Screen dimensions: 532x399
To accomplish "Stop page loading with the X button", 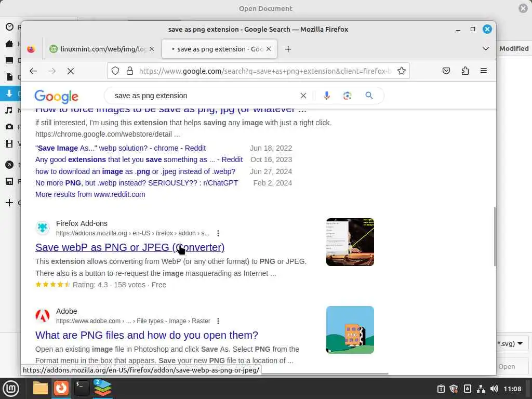I will pyautogui.click(x=71, y=71).
